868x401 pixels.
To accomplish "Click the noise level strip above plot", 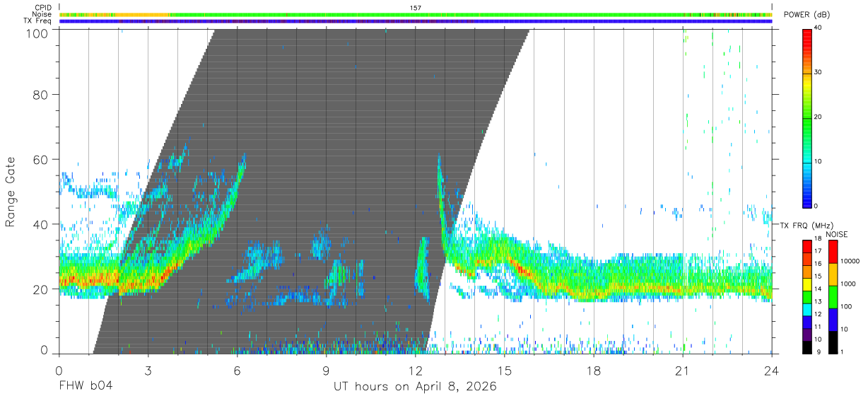I will pyautogui.click(x=416, y=14).
